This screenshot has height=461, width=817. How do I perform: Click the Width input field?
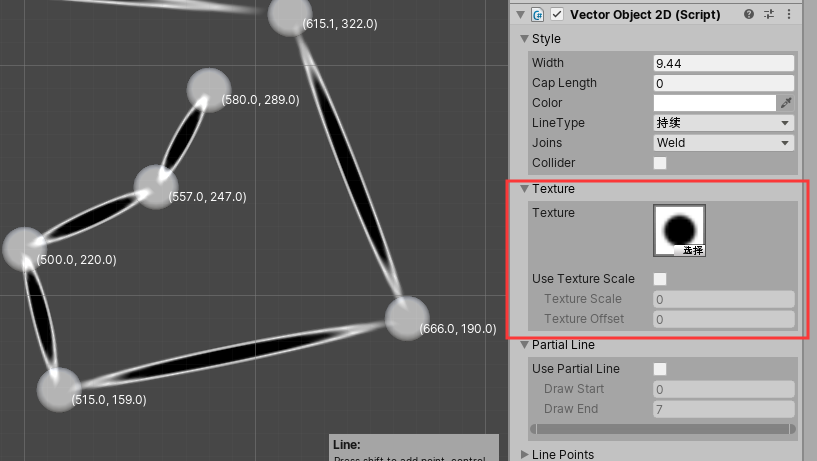[723, 63]
